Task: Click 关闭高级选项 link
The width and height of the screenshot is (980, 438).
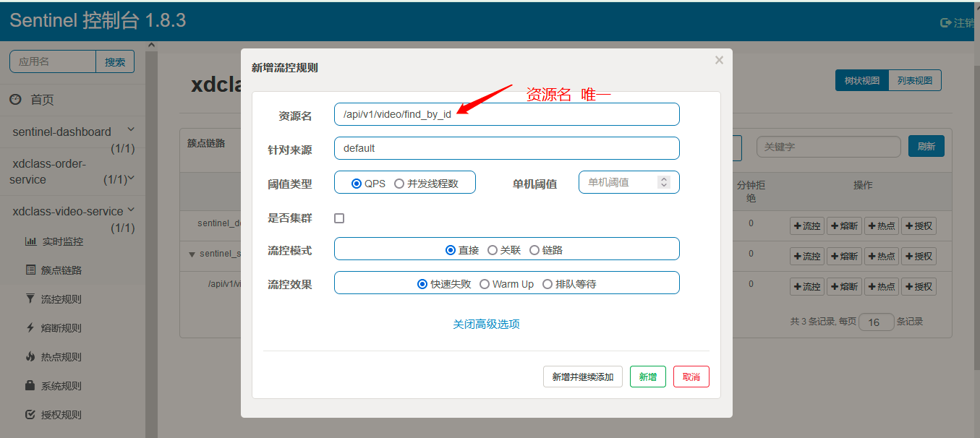Action: [x=486, y=324]
